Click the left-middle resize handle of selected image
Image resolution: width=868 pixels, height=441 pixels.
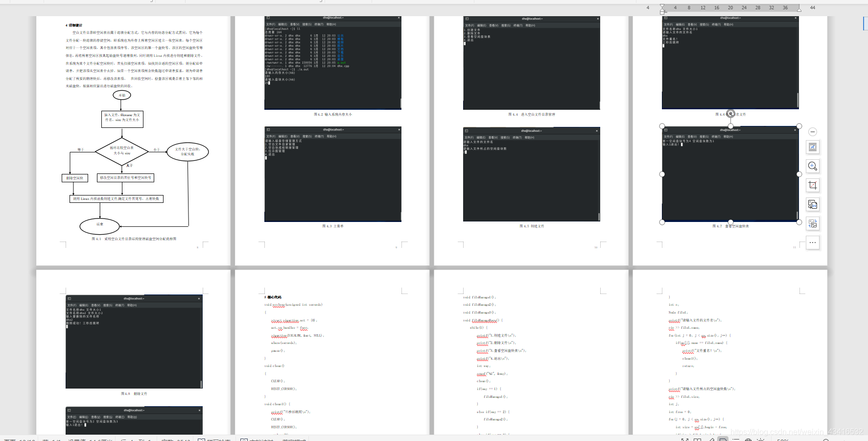[x=662, y=174]
